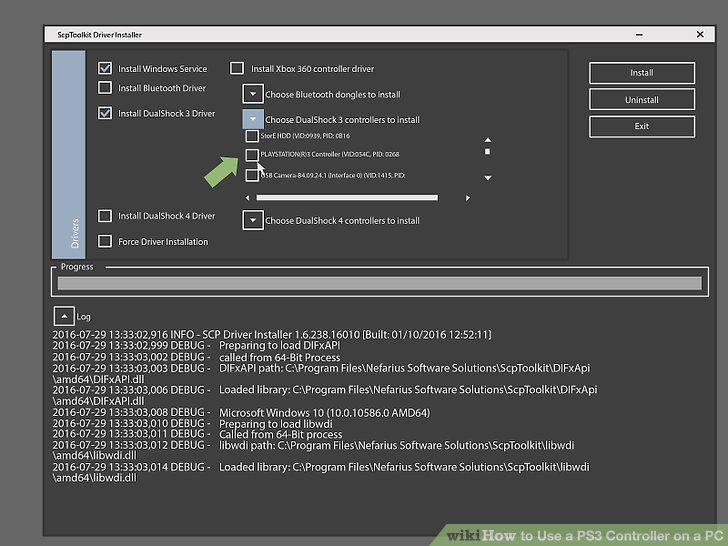Check the StorE HDD device checkbox

pos(252,136)
